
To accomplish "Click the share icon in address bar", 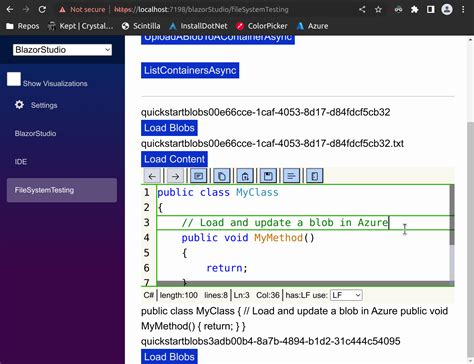I will pyautogui.click(x=362, y=9).
